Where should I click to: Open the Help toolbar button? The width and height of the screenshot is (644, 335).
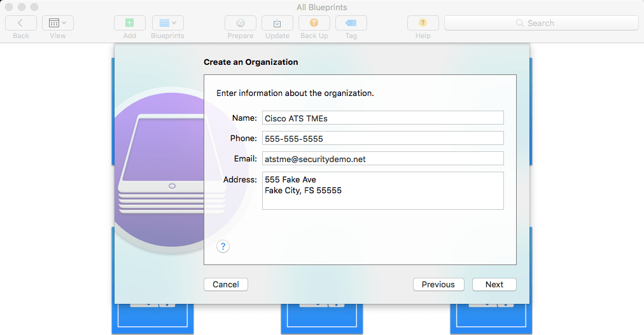(423, 23)
